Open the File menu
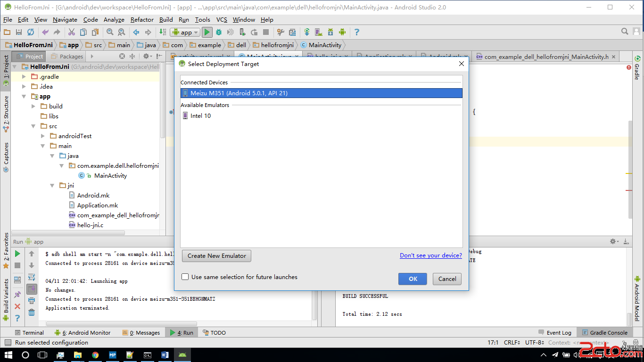This screenshot has height=362, width=644. [x=8, y=19]
